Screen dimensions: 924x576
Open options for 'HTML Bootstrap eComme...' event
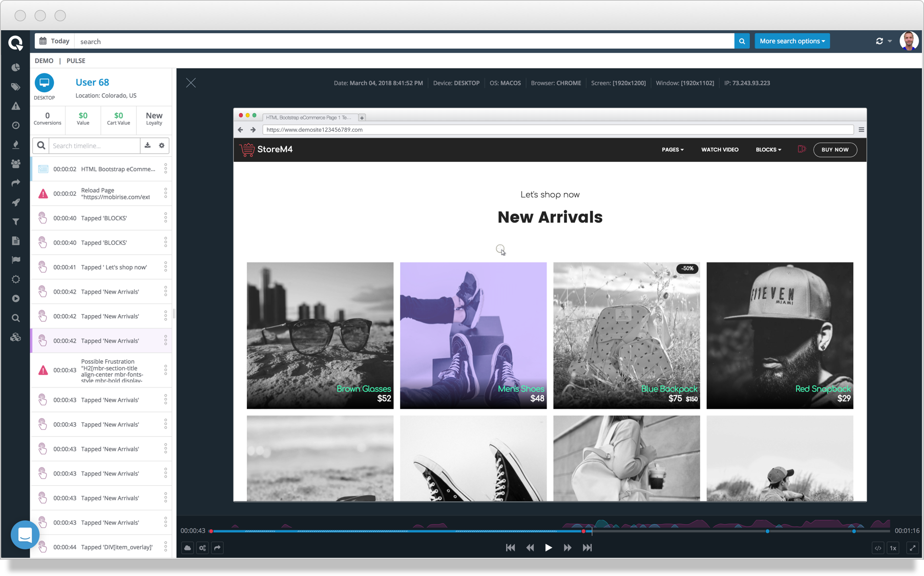[165, 169]
